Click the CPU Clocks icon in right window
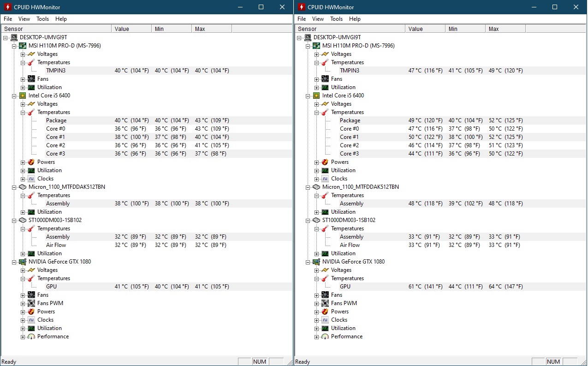This screenshot has width=588, height=366. click(x=325, y=179)
